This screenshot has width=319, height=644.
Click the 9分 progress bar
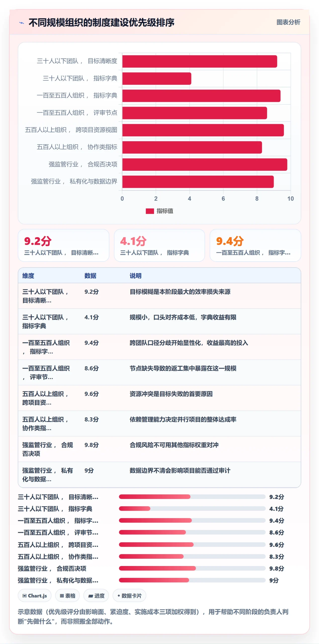coord(192,580)
